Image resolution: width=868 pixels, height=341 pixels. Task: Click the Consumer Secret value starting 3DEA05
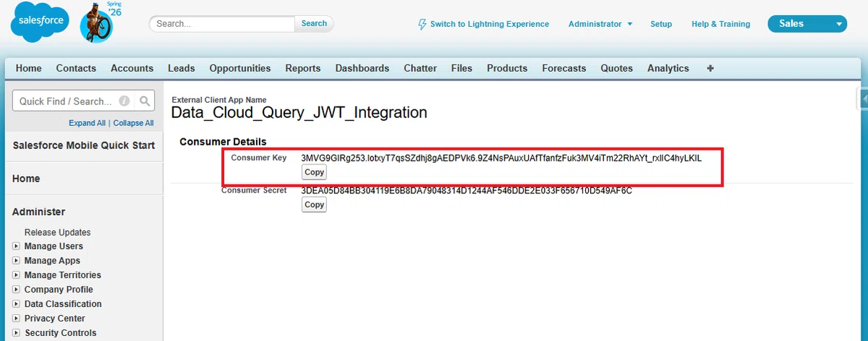[467, 191]
